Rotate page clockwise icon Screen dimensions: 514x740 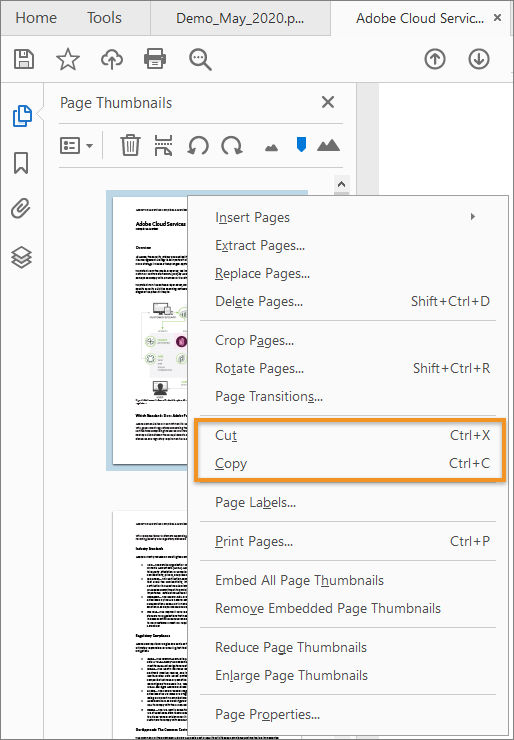tap(232, 145)
